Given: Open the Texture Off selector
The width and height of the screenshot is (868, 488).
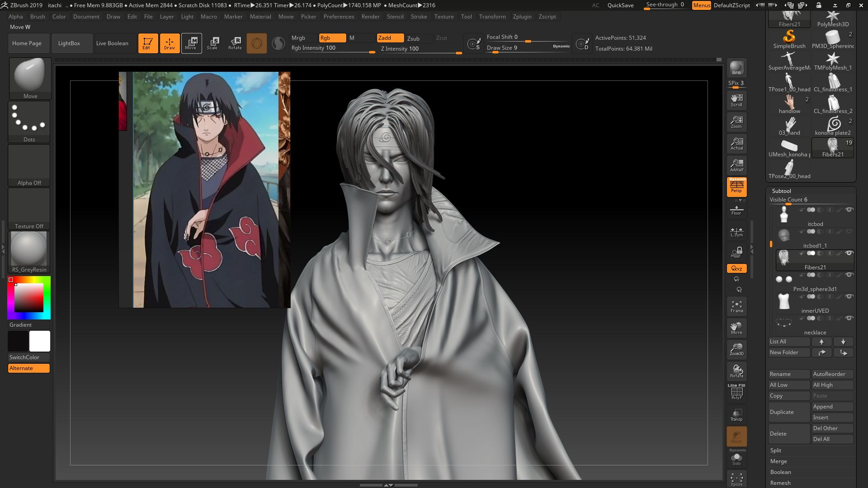Looking at the screenshot, I should click(29, 209).
